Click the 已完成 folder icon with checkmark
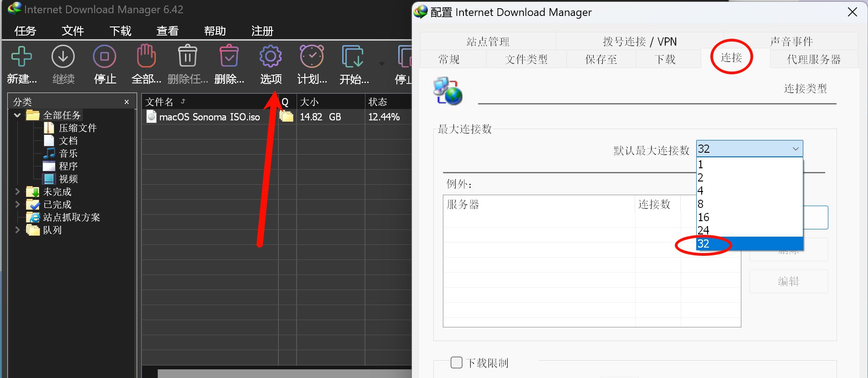Screen dimensions: 868x378 33,204
